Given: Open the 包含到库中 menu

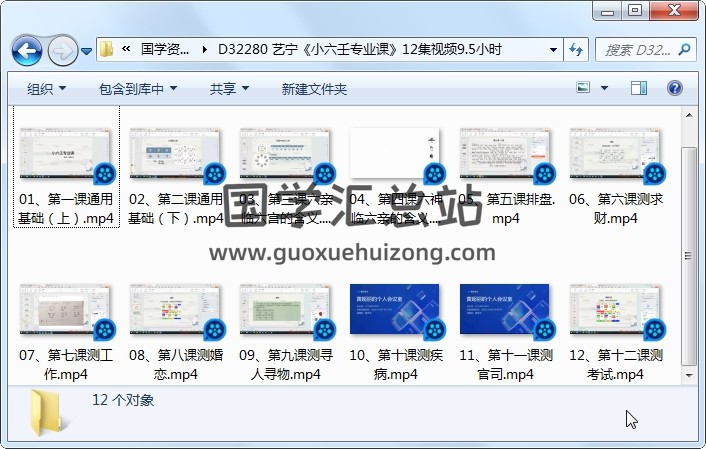Looking at the screenshot, I should tap(138, 89).
